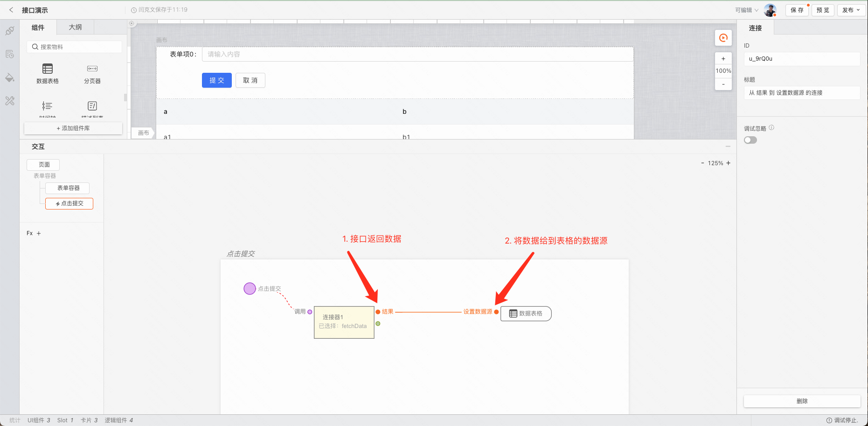
Task: Click the table column header b
Action: pos(404,112)
